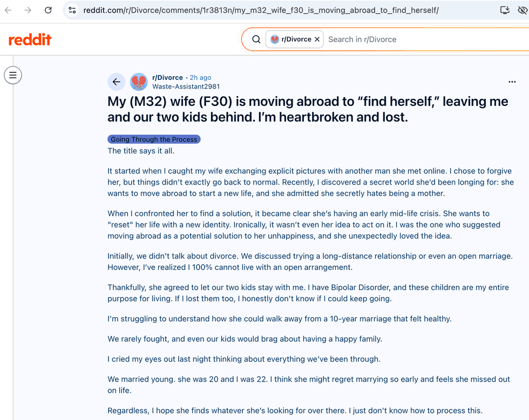Viewport: 529px width, 420px height.
Task: Click the 2h ago timestamp
Action: click(200, 78)
